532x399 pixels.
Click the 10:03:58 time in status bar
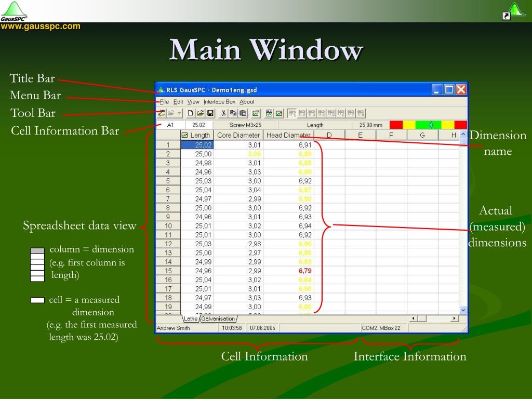coord(232,328)
